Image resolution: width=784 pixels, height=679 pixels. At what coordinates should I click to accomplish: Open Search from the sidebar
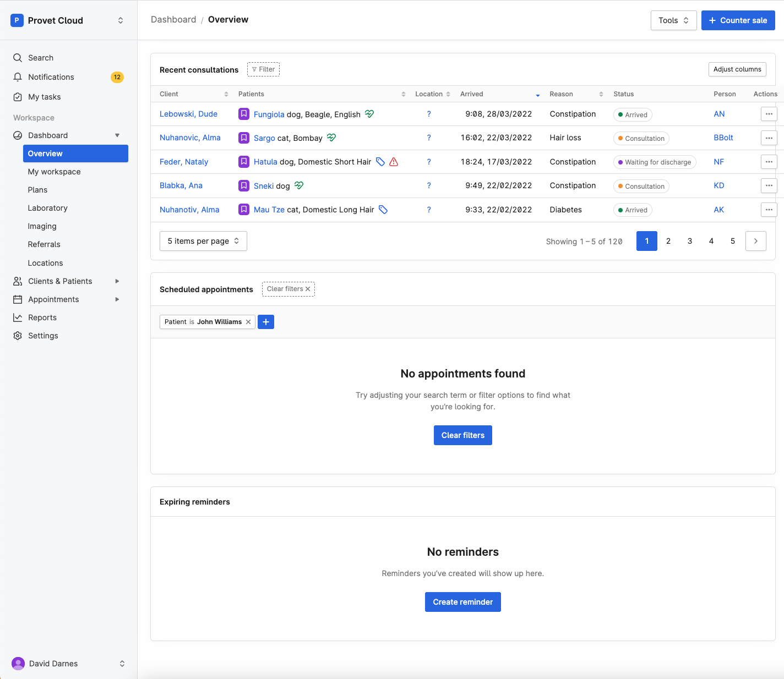point(17,58)
